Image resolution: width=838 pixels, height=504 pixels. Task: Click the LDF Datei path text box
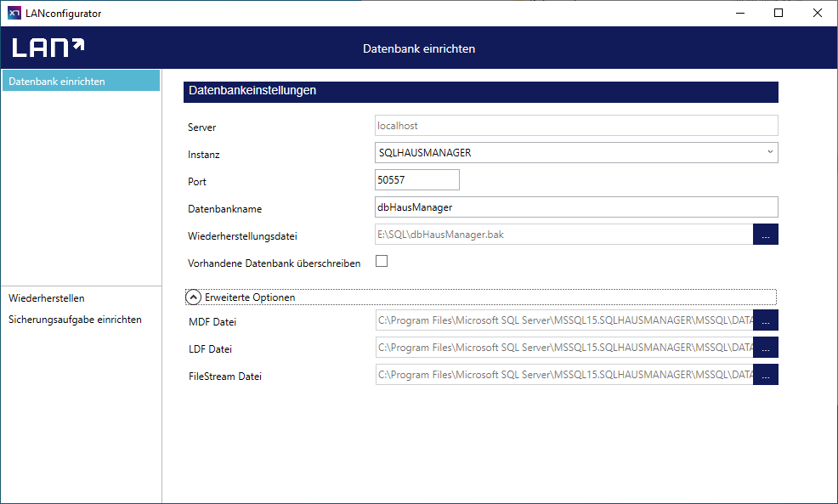click(563, 348)
